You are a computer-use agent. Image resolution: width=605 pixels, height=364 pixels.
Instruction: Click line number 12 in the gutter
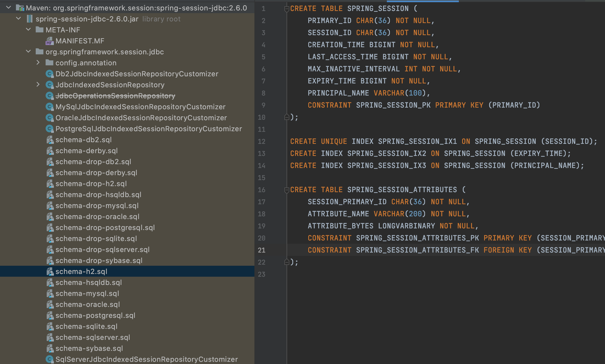pos(262,142)
